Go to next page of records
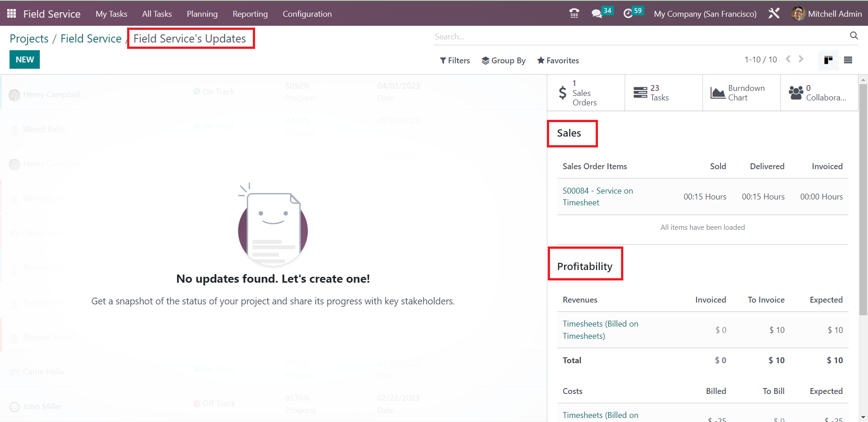The image size is (868, 422). tap(801, 59)
